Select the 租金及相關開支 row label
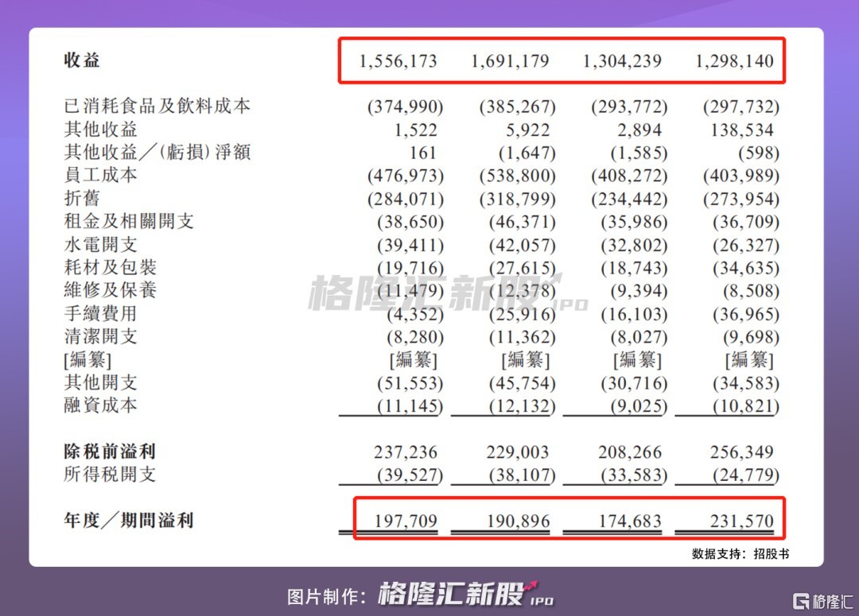This screenshot has height=616, width=859. click(x=129, y=221)
